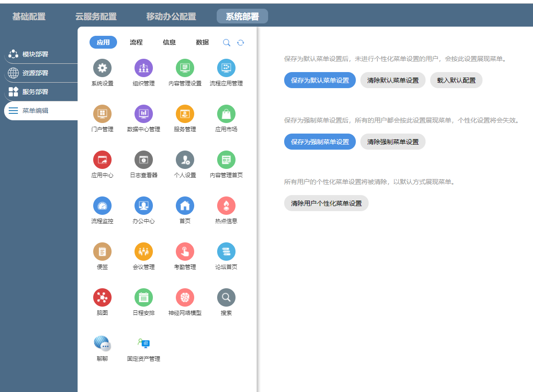Viewport: 533px width, 392px height.
Task: Click 保存为强制菜单设置 button
Action: [x=320, y=142]
